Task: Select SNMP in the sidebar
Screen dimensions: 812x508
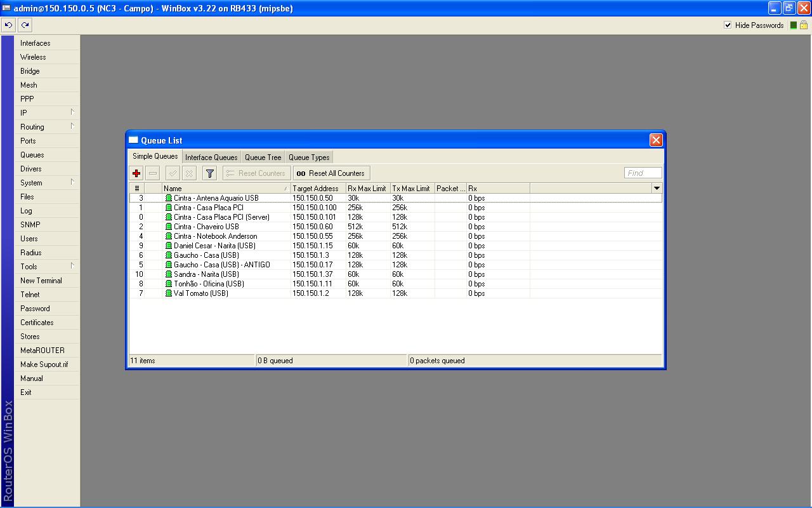Action: (x=48, y=225)
